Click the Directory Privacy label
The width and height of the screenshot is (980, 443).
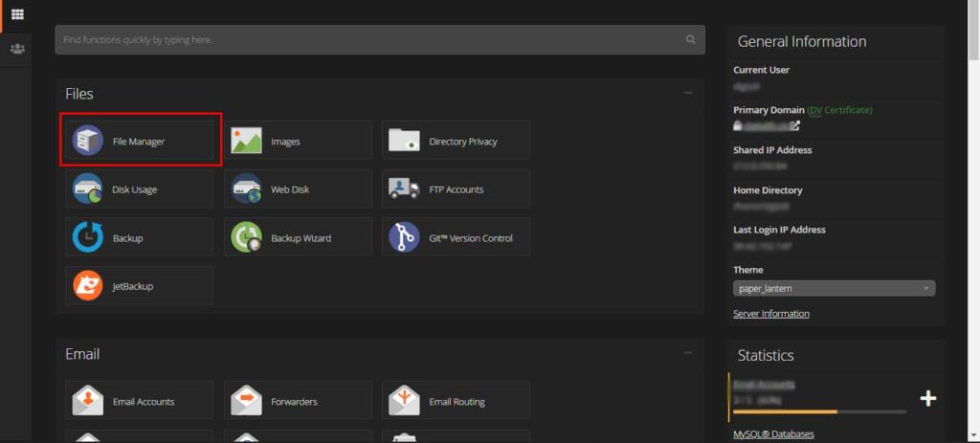(463, 142)
